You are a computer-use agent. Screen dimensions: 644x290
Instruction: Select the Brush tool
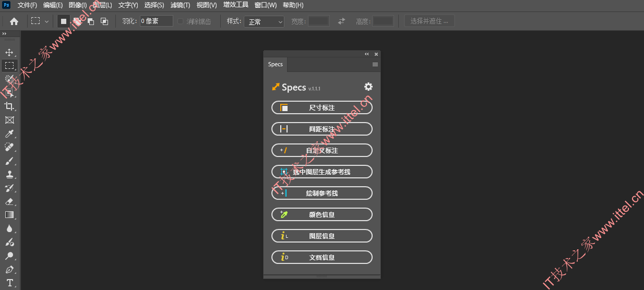tap(9, 161)
